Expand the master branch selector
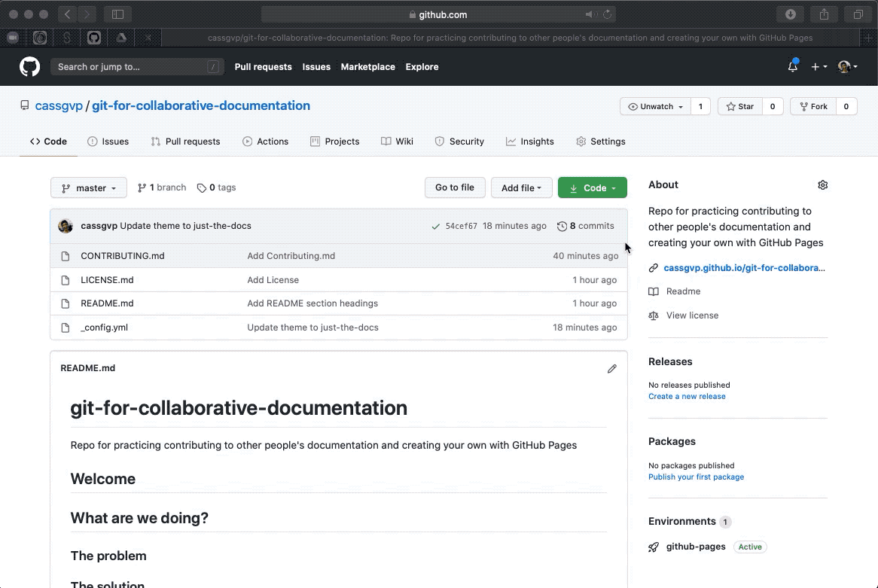The image size is (878, 588). click(x=88, y=188)
